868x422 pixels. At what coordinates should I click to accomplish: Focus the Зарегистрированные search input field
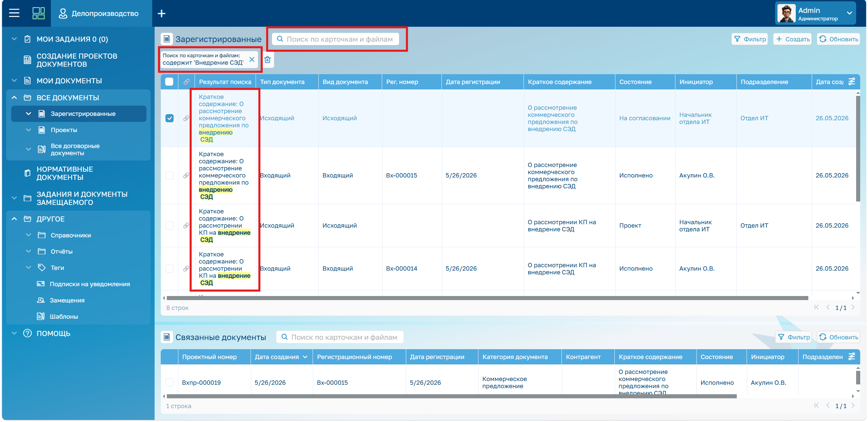coord(336,39)
